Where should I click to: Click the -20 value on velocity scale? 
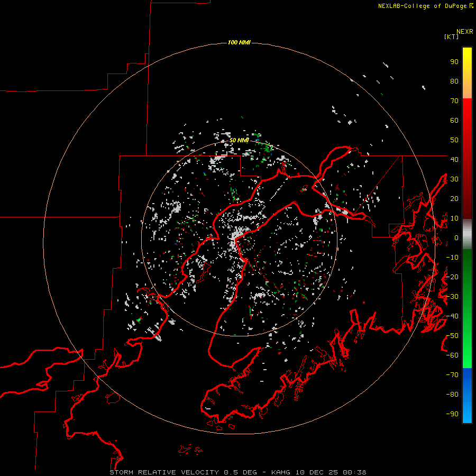tap(452, 277)
